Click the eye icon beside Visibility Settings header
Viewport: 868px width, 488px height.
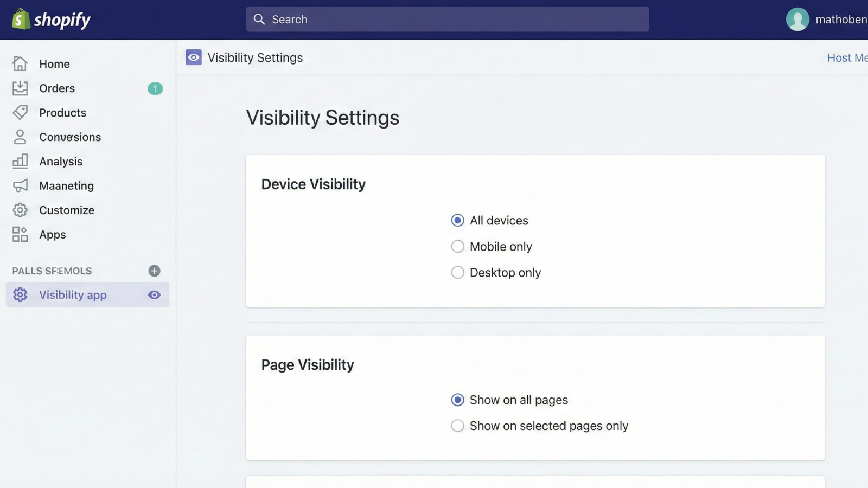193,57
